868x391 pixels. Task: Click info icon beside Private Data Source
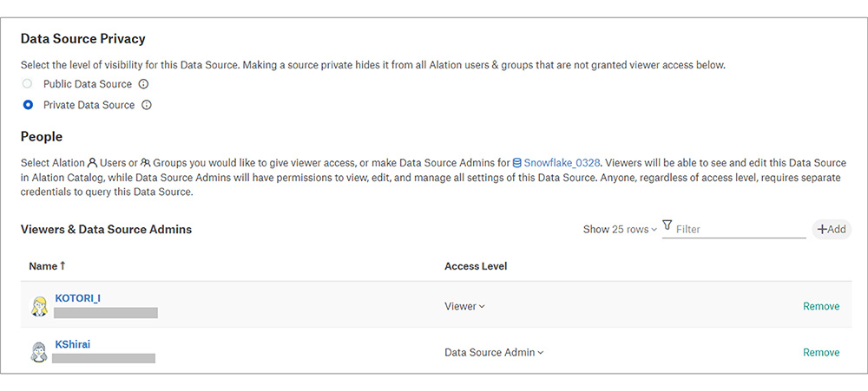[147, 105]
